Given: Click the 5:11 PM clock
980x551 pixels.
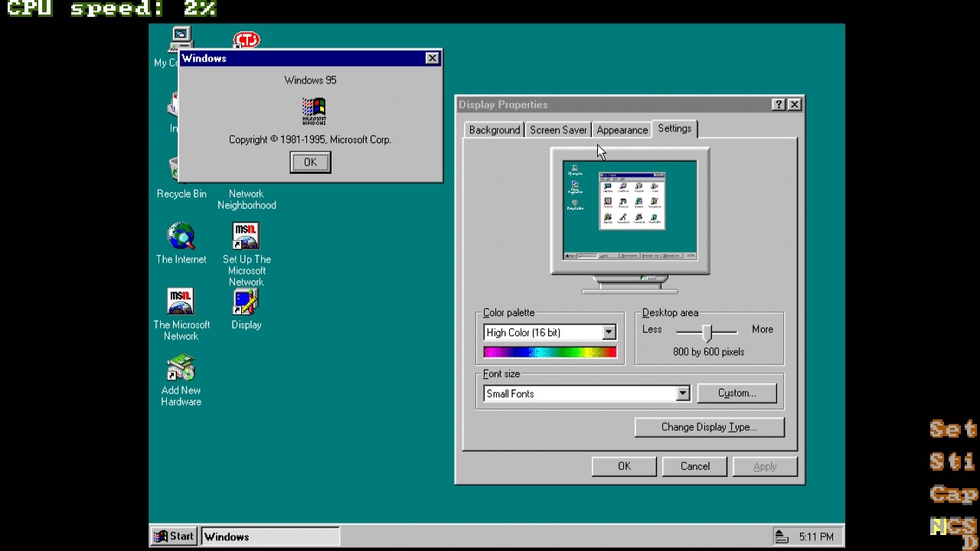Looking at the screenshot, I should [x=816, y=537].
